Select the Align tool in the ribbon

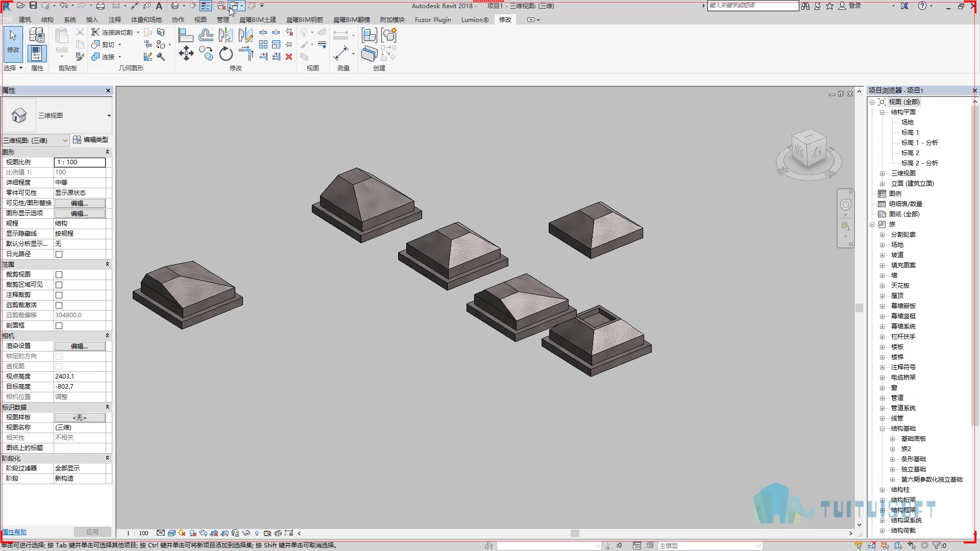[x=186, y=35]
